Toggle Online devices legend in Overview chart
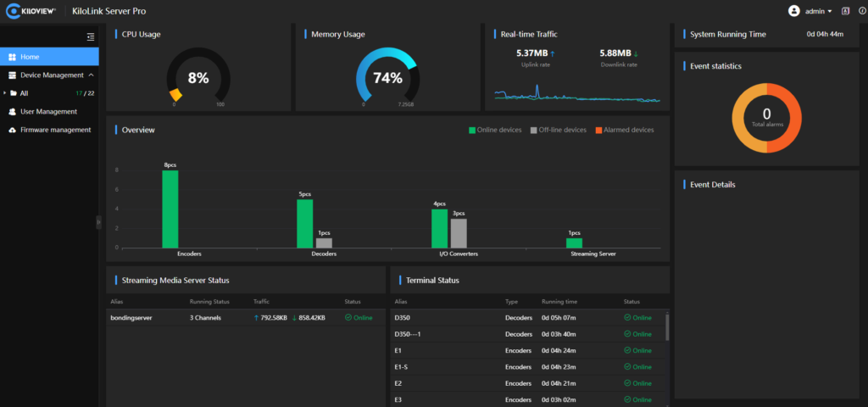This screenshot has height=407, width=868. point(494,130)
